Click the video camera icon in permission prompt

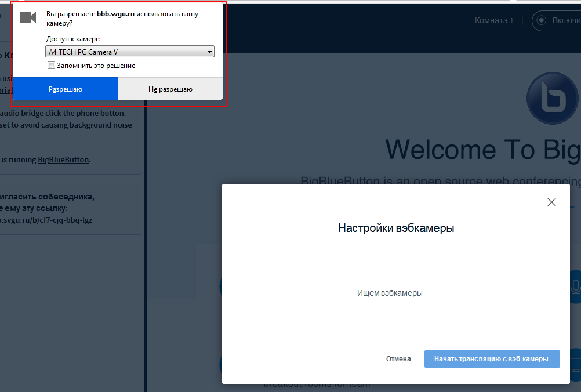(x=28, y=17)
